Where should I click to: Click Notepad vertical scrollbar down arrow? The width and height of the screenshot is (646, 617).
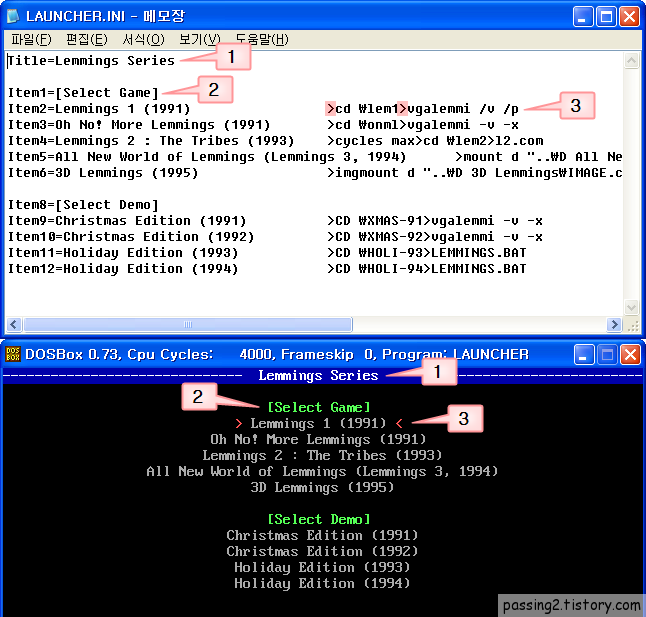631,307
